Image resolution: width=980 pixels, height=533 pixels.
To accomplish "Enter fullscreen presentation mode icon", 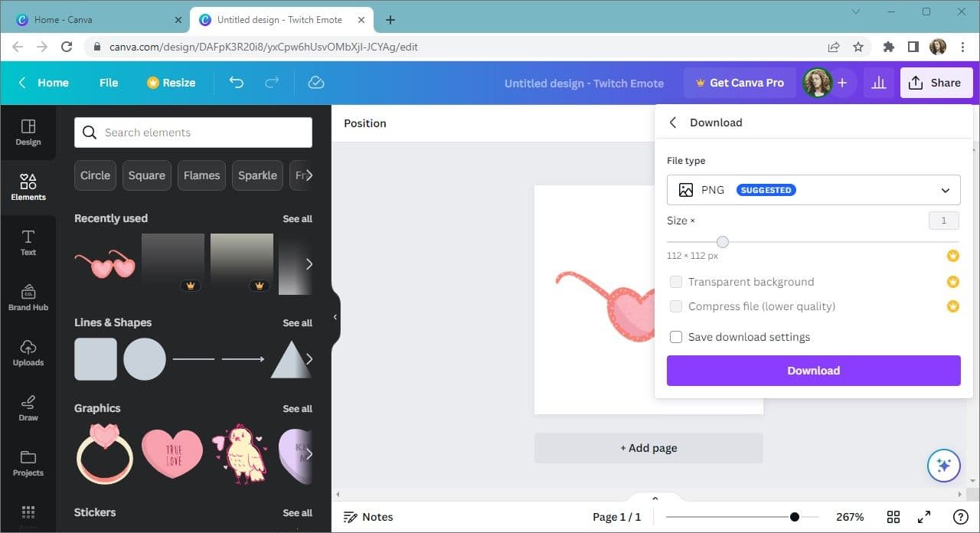I will tap(924, 517).
